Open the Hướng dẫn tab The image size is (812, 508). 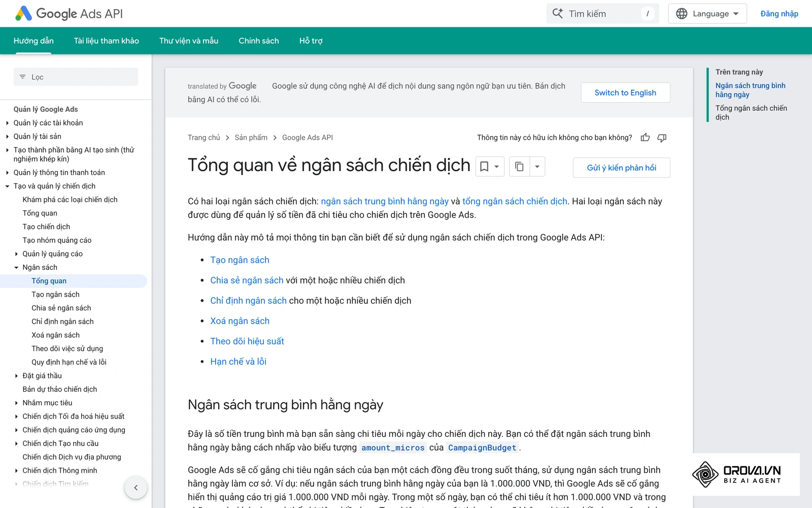[x=33, y=41]
